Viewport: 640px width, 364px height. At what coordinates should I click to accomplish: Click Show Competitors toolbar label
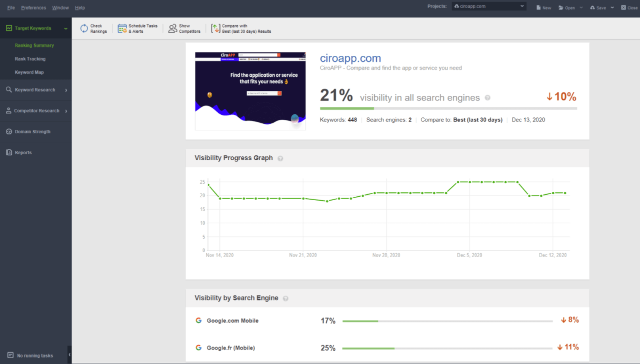point(189,28)
